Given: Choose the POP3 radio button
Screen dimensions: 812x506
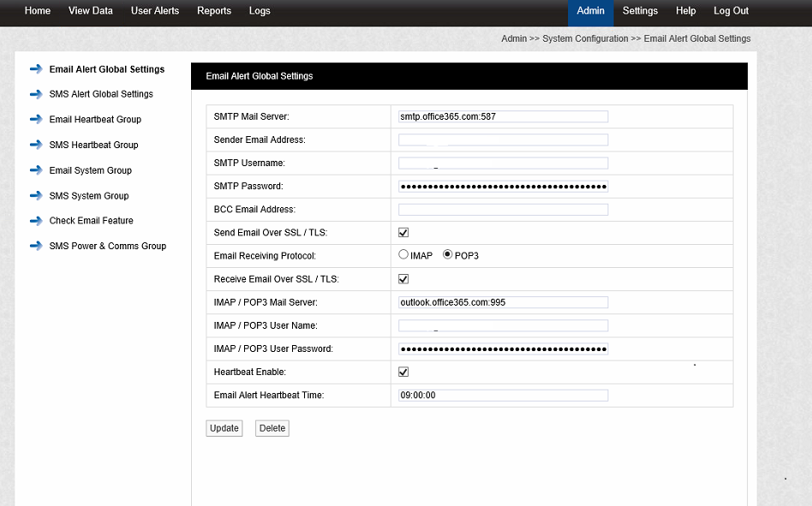Looking at the screenshot, I should pyautogui.click(x=447, y=255).
